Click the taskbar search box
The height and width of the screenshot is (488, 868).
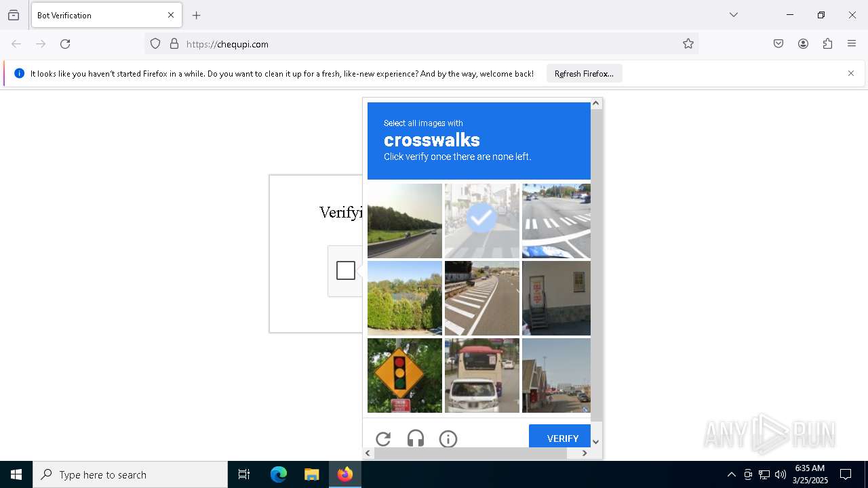click(x=130, y=474)
